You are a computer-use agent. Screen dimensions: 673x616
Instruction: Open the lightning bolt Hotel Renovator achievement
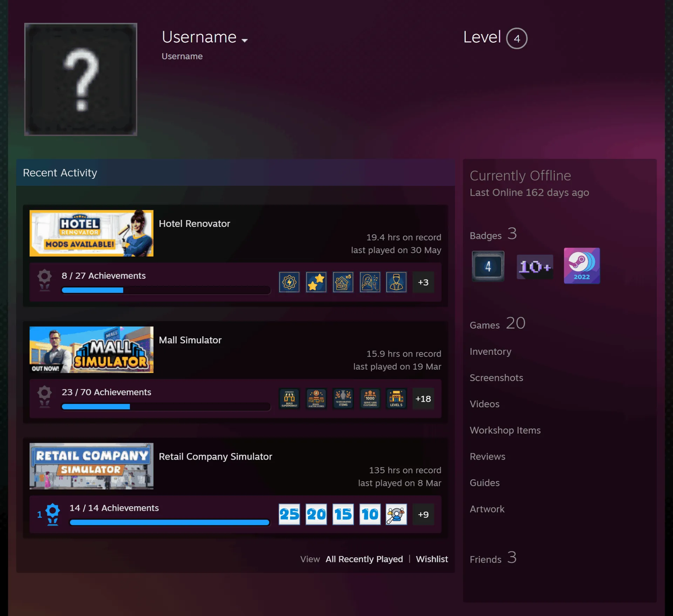[x=289, y=282]
